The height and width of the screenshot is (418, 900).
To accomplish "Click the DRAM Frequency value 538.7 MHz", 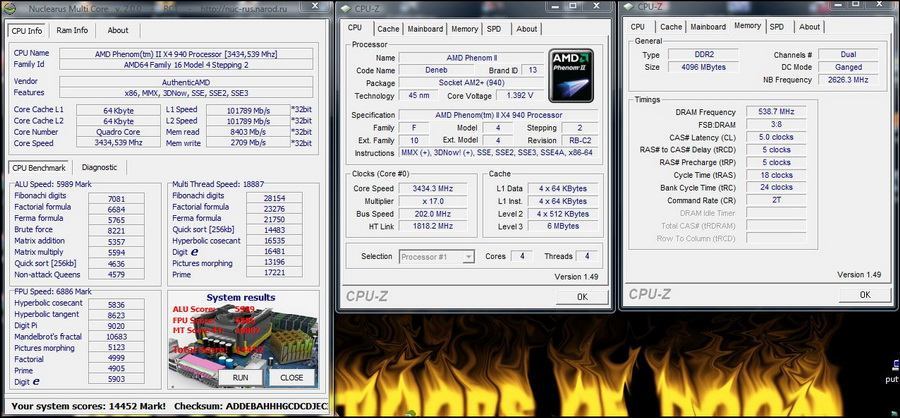I will [x=776, y=112].
